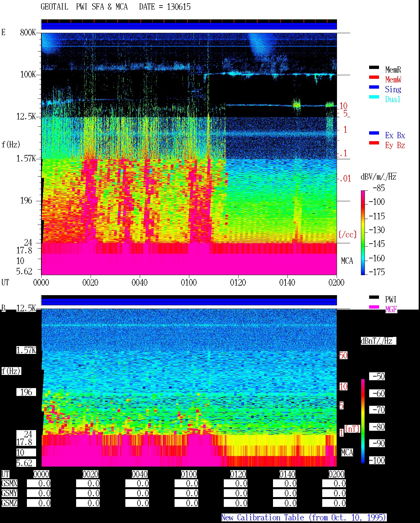The image size is (420, 523).
Task: Click the -175 color scale value
Action: 377,272
